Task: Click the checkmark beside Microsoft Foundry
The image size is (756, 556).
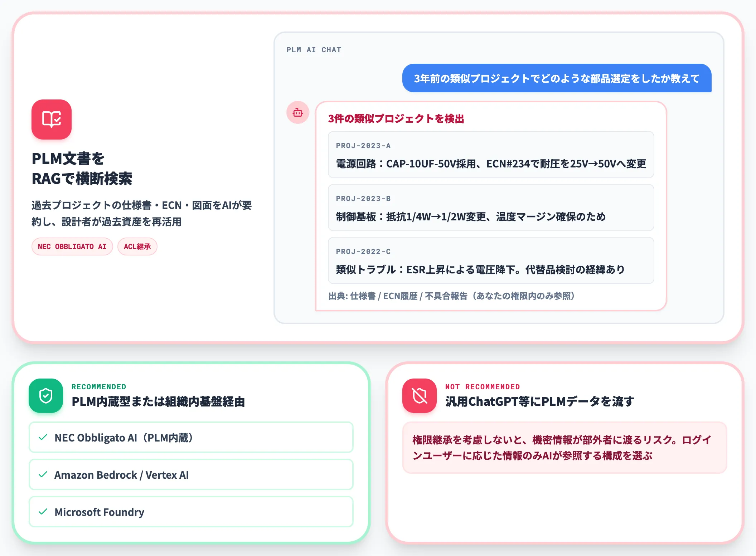Action: (43, 512)
